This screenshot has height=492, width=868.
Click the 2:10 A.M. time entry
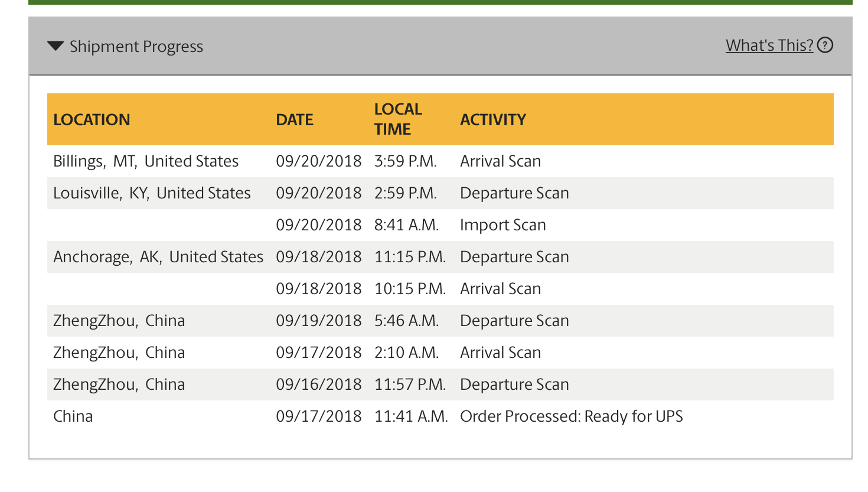(406, 353)
